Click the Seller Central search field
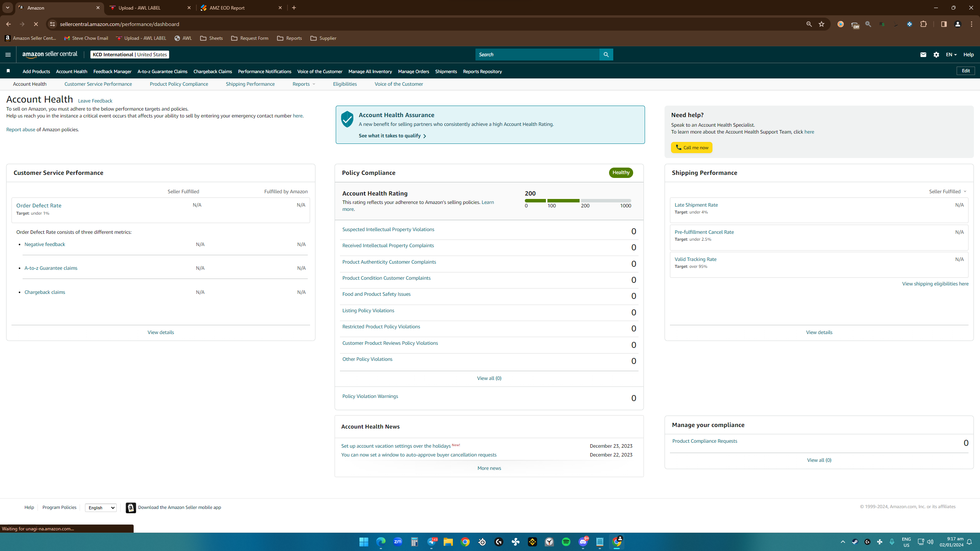 point(537,54)
